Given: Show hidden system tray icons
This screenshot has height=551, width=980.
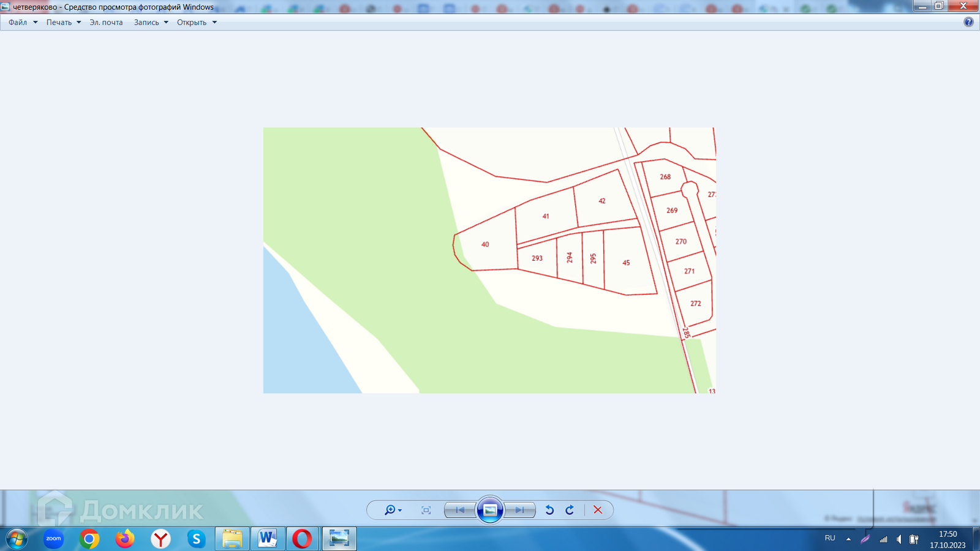Looking at the screenshot, I should click(848, 539).
